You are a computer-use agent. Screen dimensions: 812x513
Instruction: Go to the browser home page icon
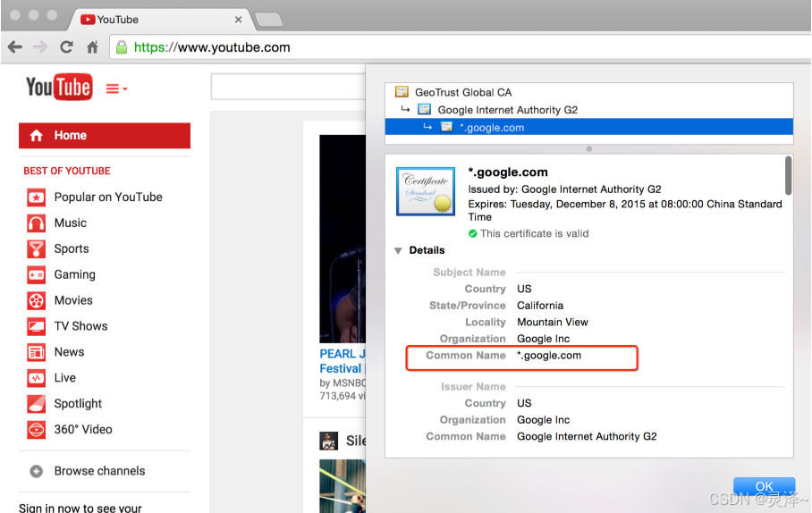point(92,47)
